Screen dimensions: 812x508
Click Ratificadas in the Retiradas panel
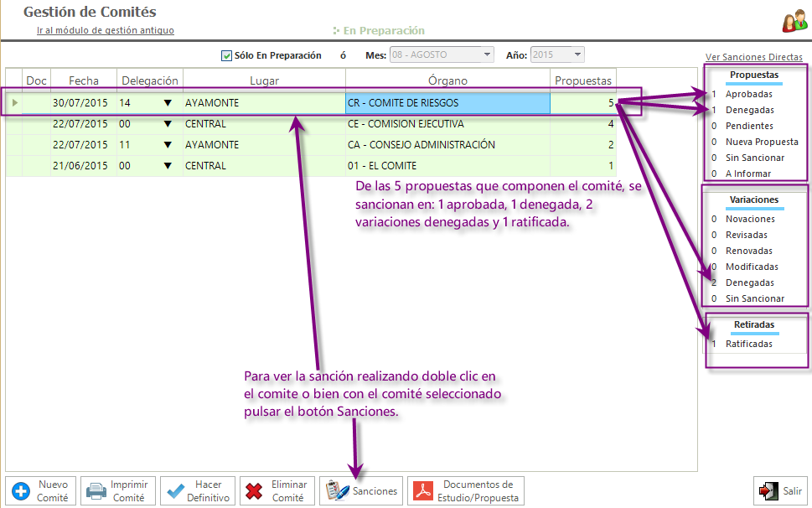[749, 344]
